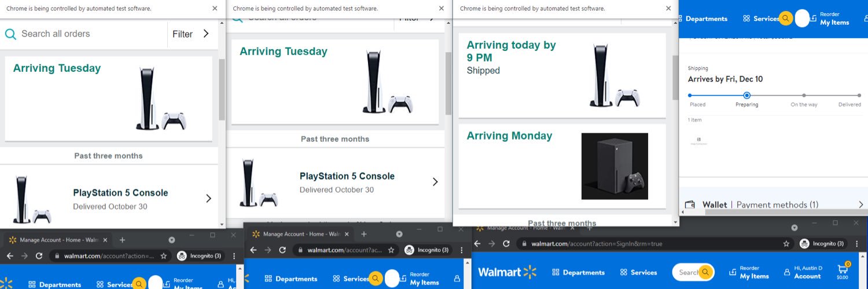Screen dimensions: 868x289
Task: Open PlayStation 5 Console order in the middle popup
Action: point(335,182)
